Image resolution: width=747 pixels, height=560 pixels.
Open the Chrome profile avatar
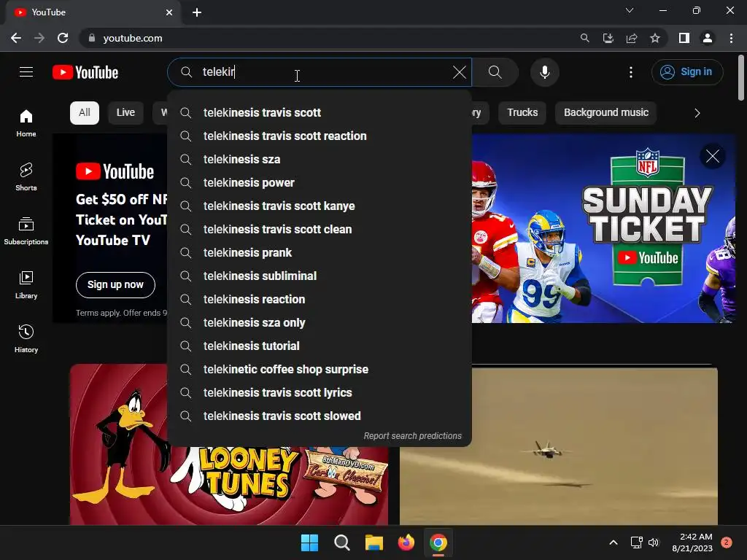point(708,38)
